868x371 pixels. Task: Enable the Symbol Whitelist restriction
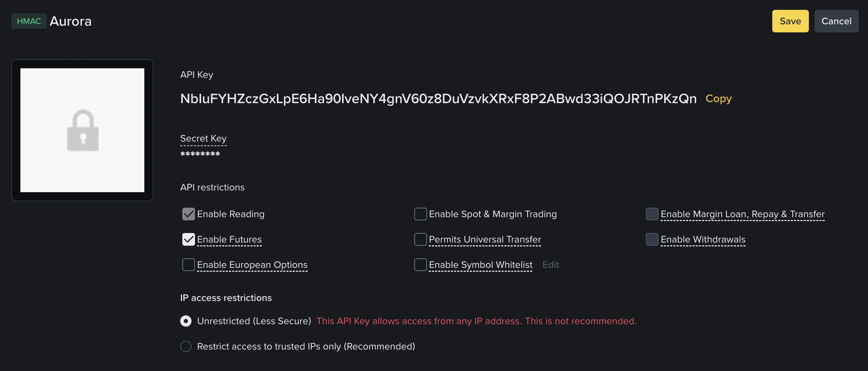point(420,265)
